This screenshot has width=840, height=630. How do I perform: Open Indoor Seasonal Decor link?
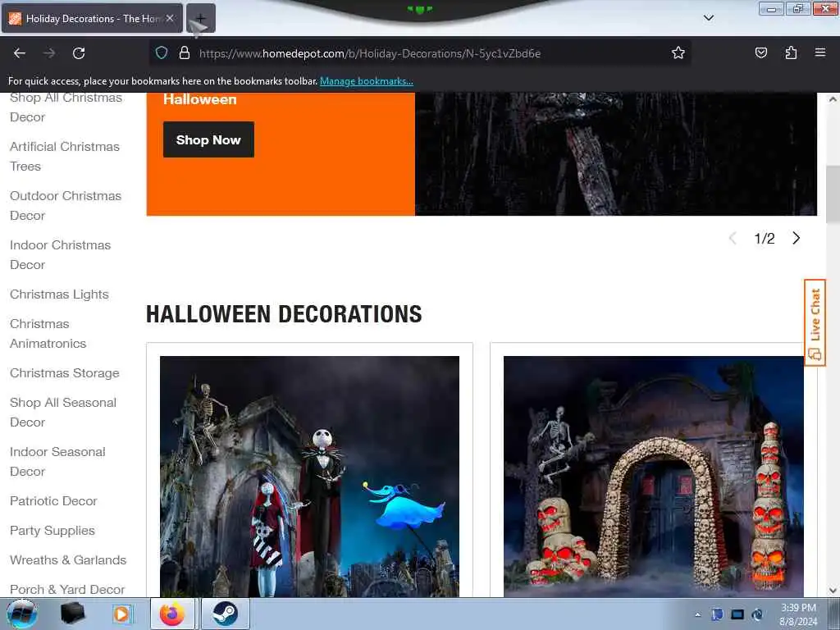(58, 462)
